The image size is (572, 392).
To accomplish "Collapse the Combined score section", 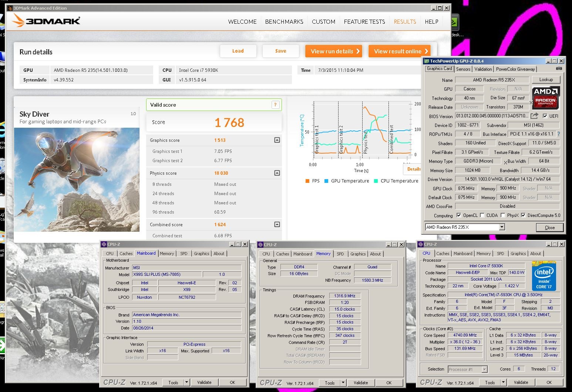I will pyautogui.click(x=277, y=224).
